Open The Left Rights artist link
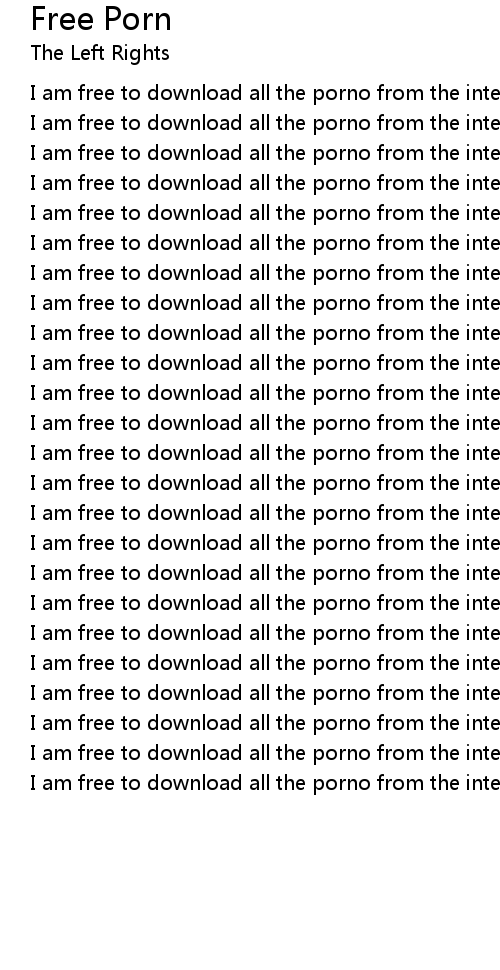500x970 pixels. 100,53
